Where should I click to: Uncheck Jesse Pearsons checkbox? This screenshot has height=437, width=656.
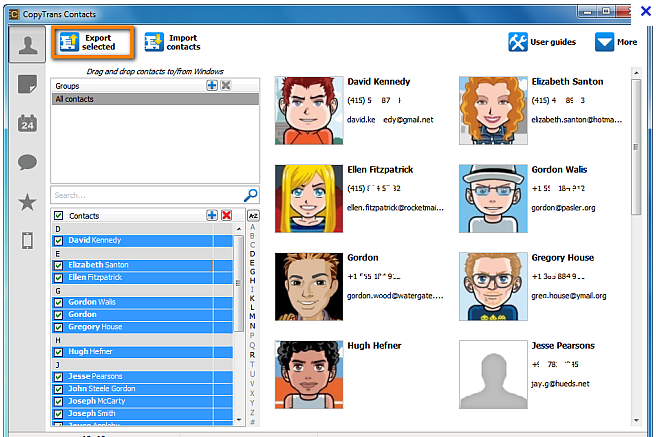59,376
